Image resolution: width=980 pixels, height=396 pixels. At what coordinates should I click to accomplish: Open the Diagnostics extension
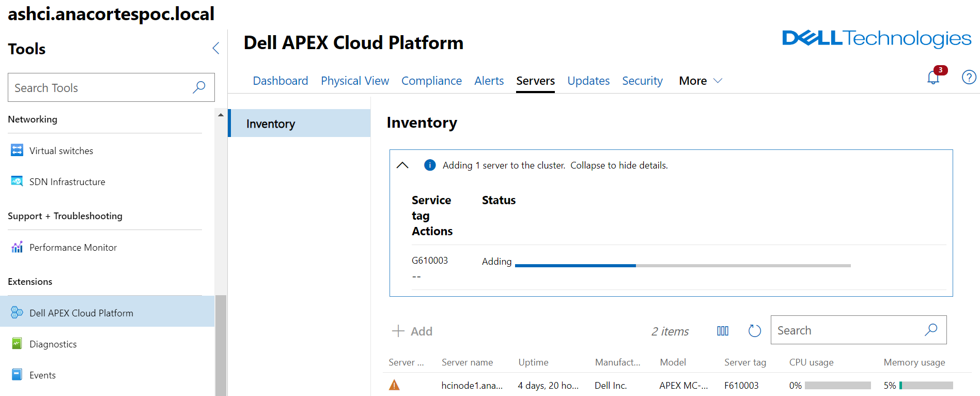[x=53, y=344]
